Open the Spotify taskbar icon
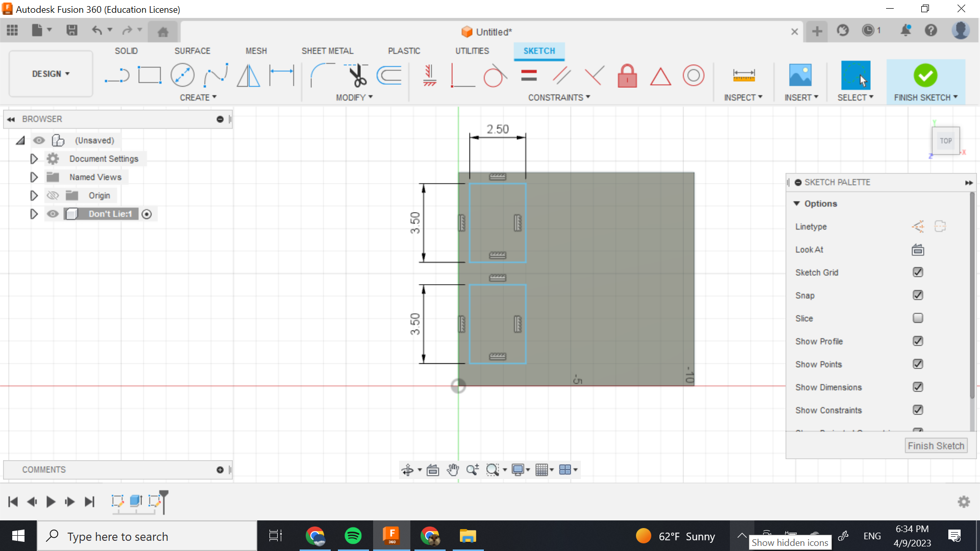Screen dimensions: 980x551 tap(353, 536)
